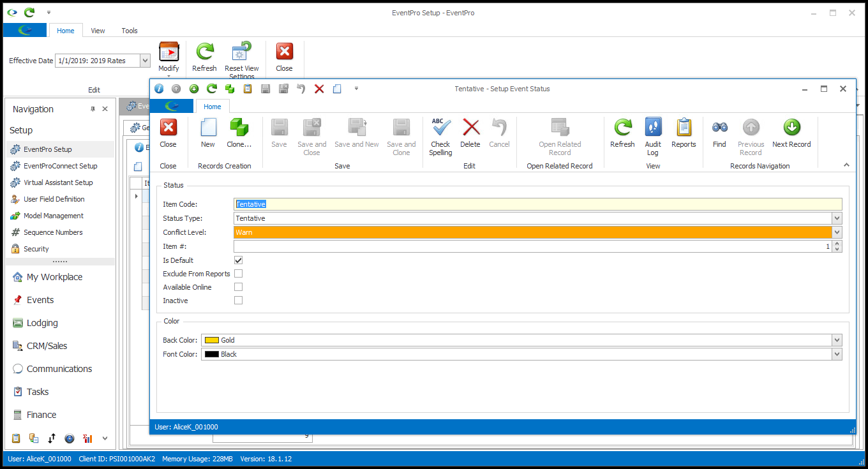Click red X delete icon in quick toolbar
Screen dimensions: 868x469
(x=319, y=89)
